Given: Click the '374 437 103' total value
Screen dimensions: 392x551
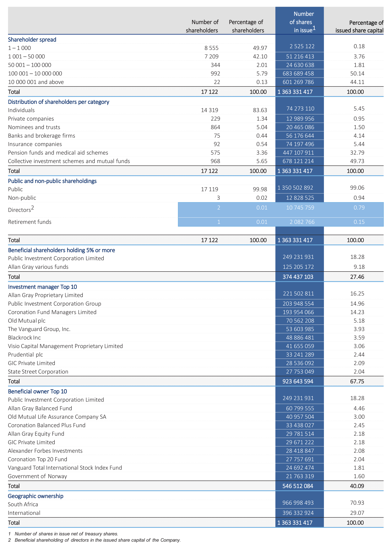Looking at the screenshot, I should (x=298, y=277).
